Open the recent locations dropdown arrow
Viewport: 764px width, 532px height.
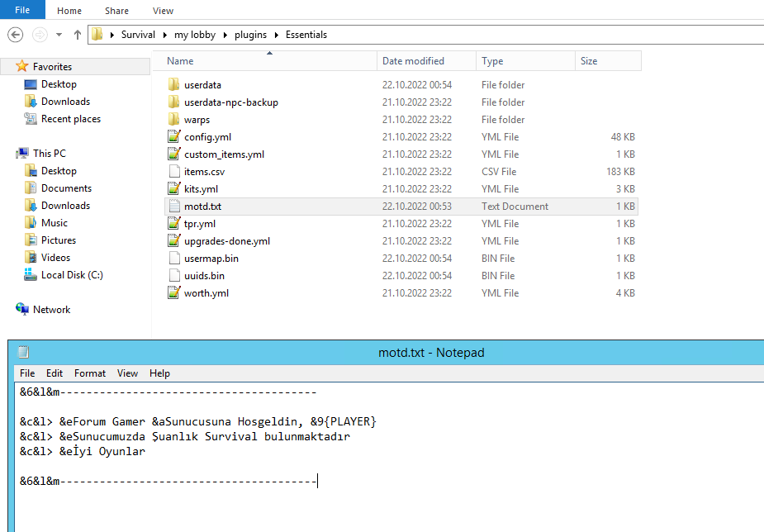click(x=59, y=35)
